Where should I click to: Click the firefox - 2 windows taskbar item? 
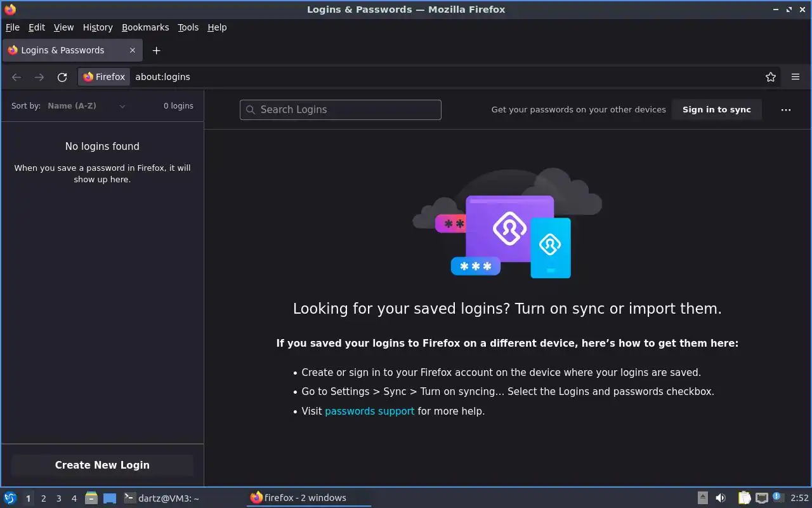point(308,498)
